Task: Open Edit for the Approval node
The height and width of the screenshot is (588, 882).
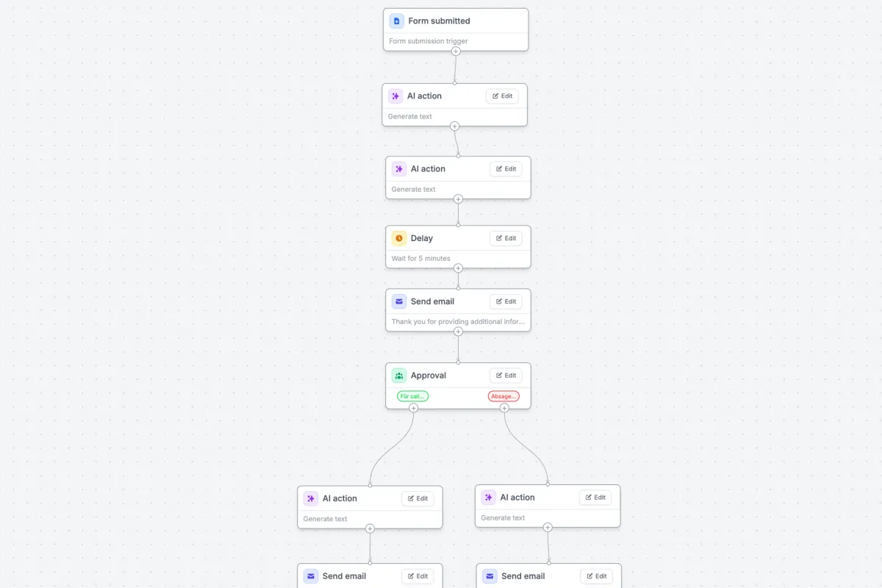Action: coord(506,376)
